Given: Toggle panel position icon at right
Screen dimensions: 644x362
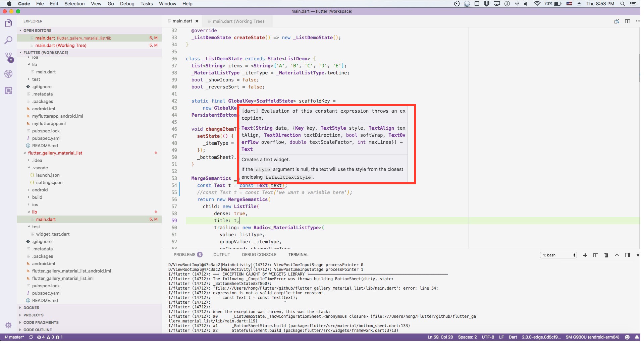Looking at the screenshot, I should (628, 255).
